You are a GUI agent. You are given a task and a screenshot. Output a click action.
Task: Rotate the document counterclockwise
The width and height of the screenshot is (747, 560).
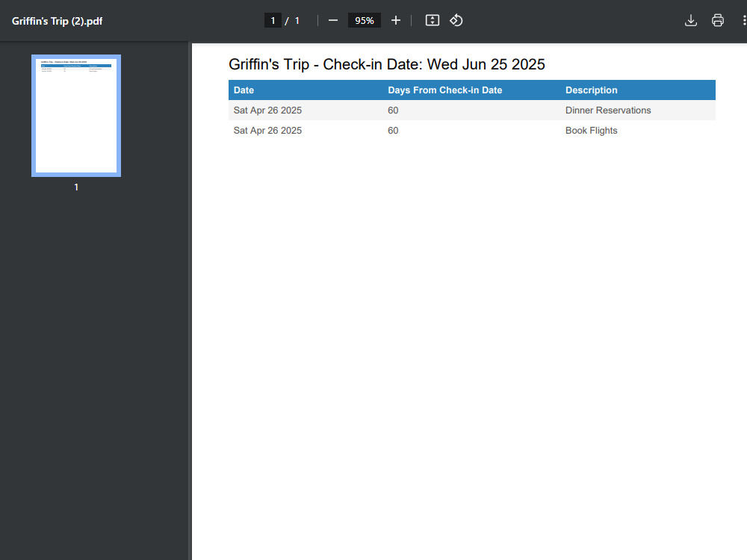point(456,20)
